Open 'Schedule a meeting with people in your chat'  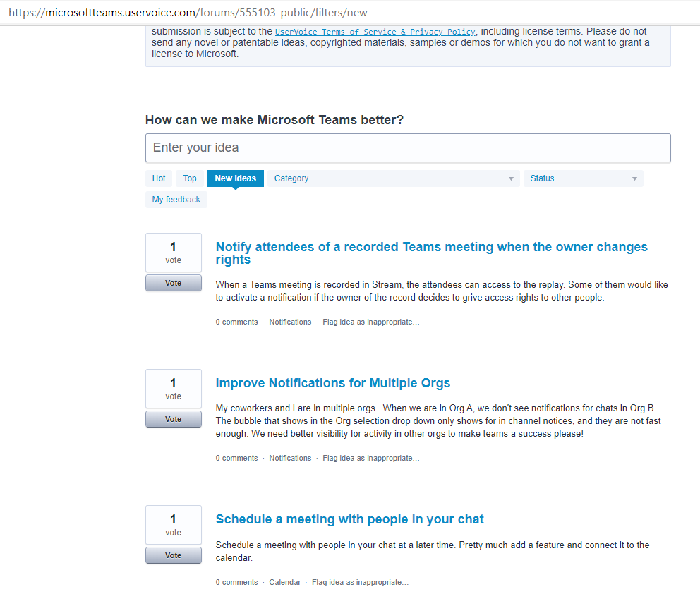pyautogui.click(x=349, y=519)
